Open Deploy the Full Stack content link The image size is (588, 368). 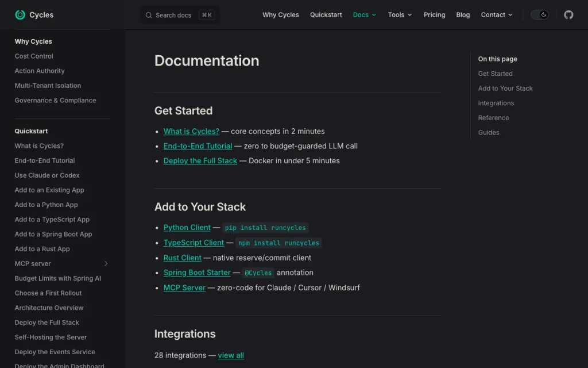click(200, 161)
